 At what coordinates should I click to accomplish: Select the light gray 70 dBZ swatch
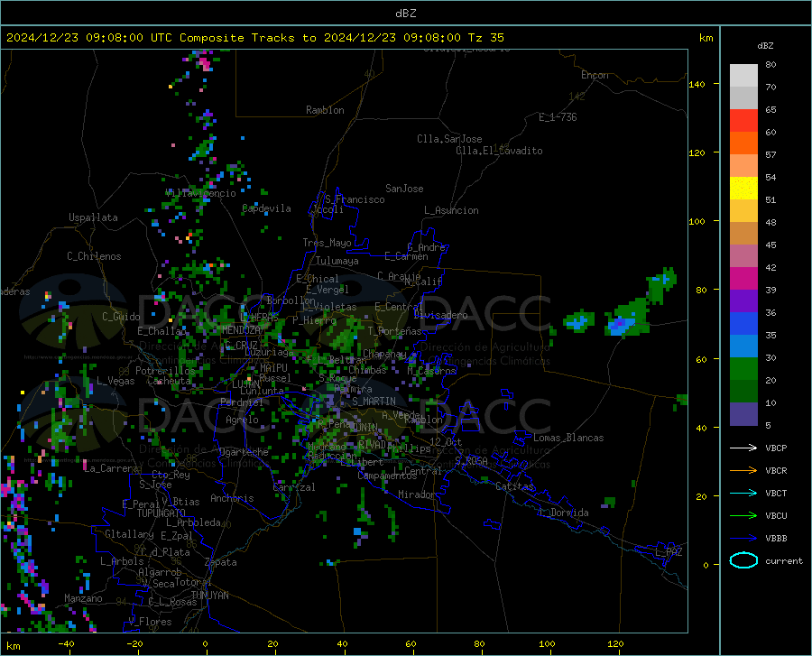pos(743,76)
